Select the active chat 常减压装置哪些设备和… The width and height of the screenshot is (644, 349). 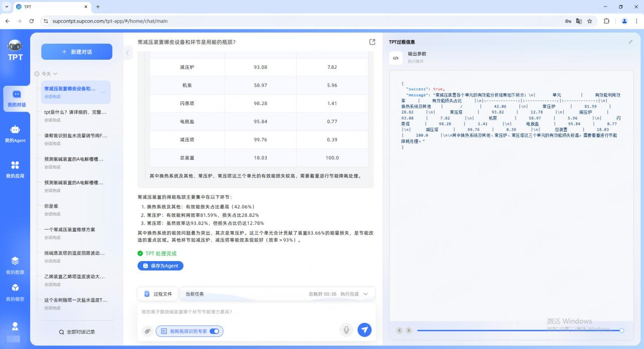(x=75, y=92)
